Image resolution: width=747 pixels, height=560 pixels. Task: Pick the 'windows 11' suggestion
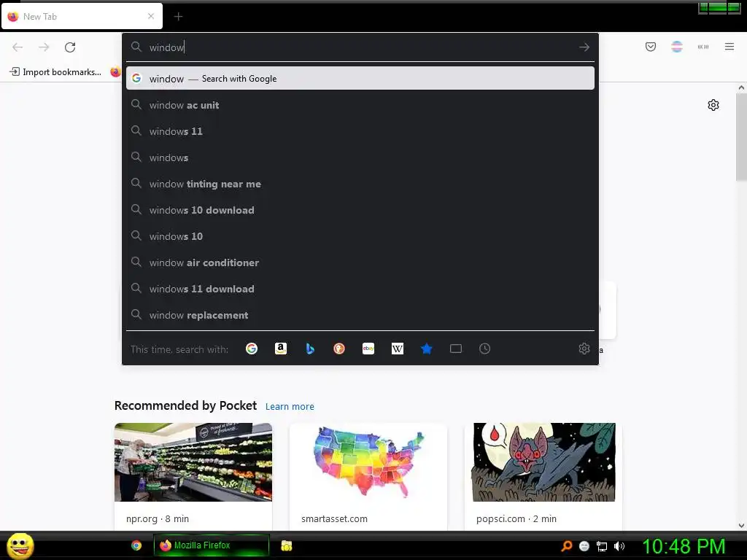pyautogui.click(x=360, y=131)
